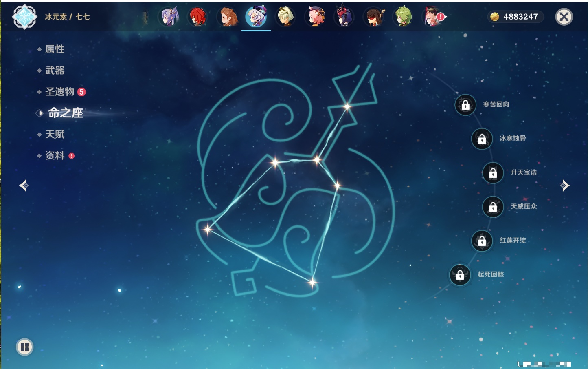Image resolution: width=588 pixels, height=369 pixels.
Task: Open 圣遗物 artifacts menu item
Action: [x=59, y=92]
